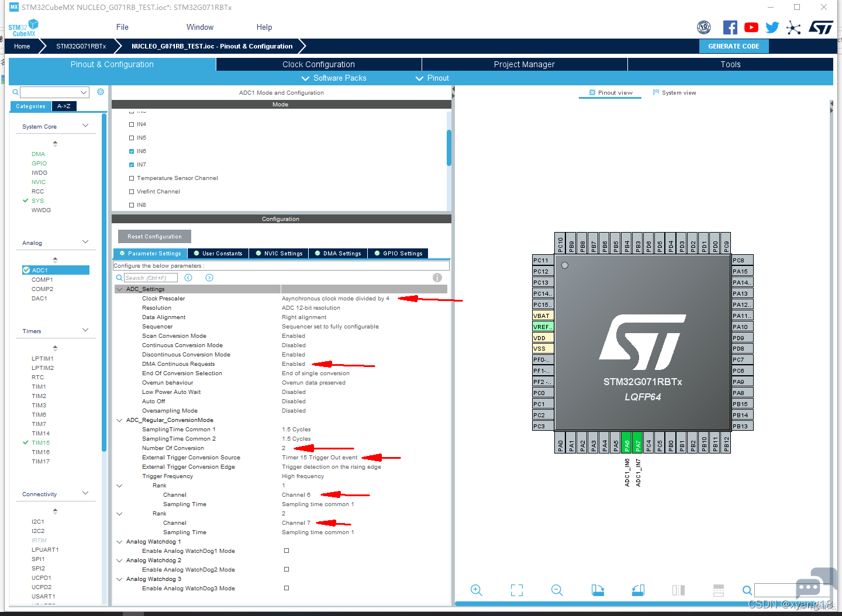Image resolution: width=842 pixels, height=616 pixels.
Task: Click the categories panel vertical scrollbar
Action: tap(104, 282)
